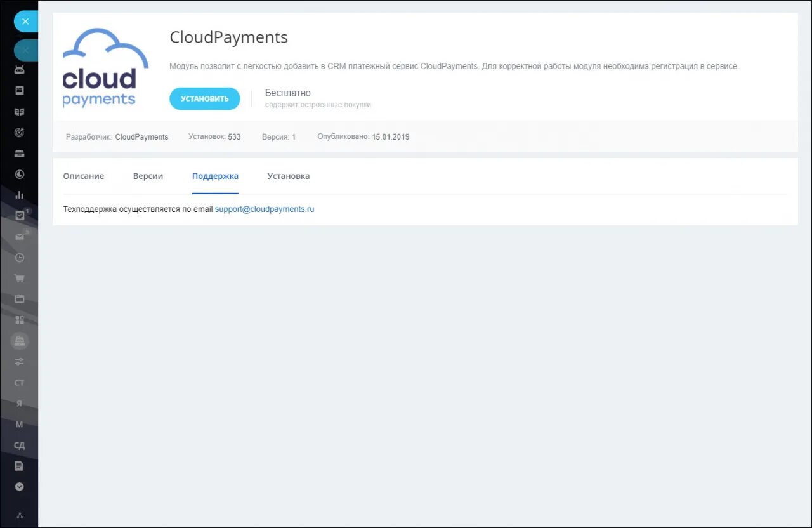Click the target goal icon in sidebar
The image size is (812, 528).
(20, 133)
